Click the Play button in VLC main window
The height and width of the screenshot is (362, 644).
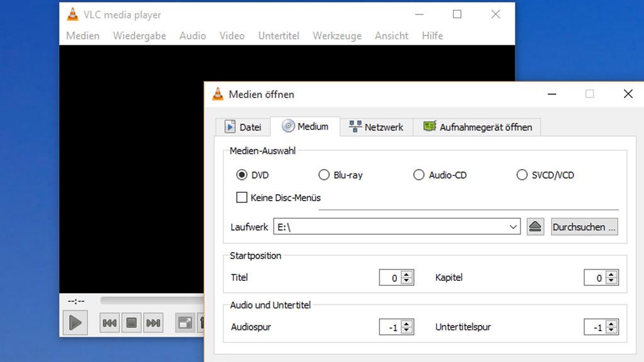[75, 322]
